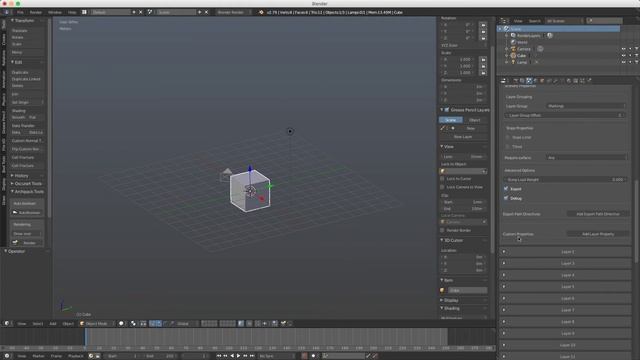
Task: Click the timeline editor type icon
Action: tap(7, 356)
